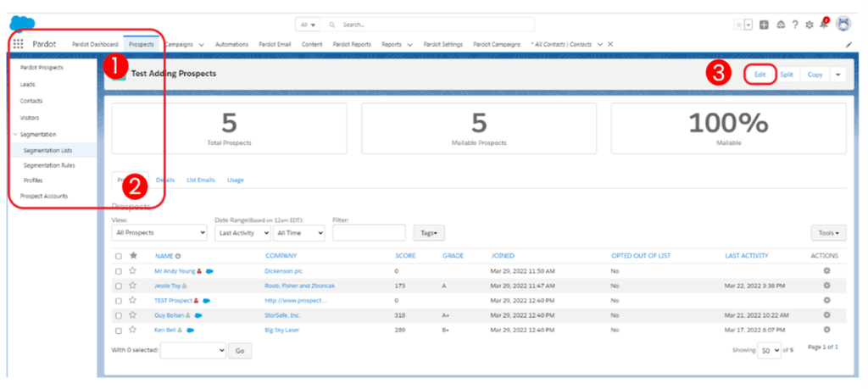
Task: Click the star column header icon
Action: tap(133, 256)
